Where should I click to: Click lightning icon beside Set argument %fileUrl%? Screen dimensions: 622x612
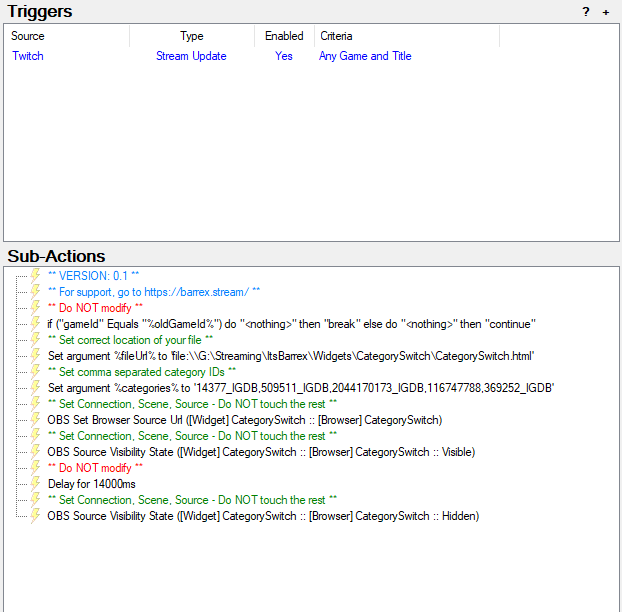pos(36,355)
